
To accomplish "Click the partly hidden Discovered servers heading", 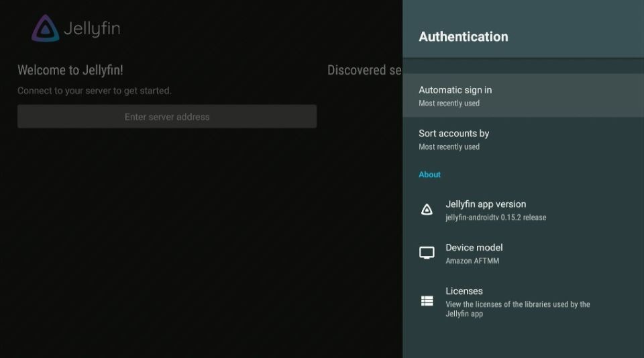I will [x=365, y=71].
